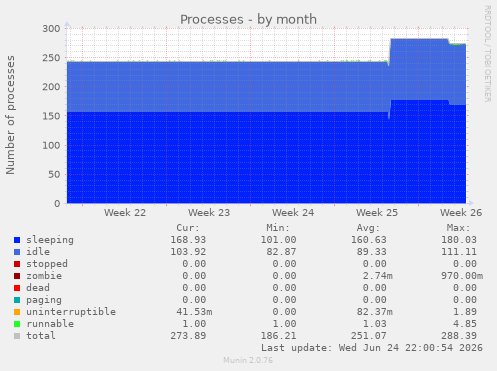Click the chart title 'Processes - by month'
Image resolution: width=497 pixels, height=371 pixels.
(248, 20)
